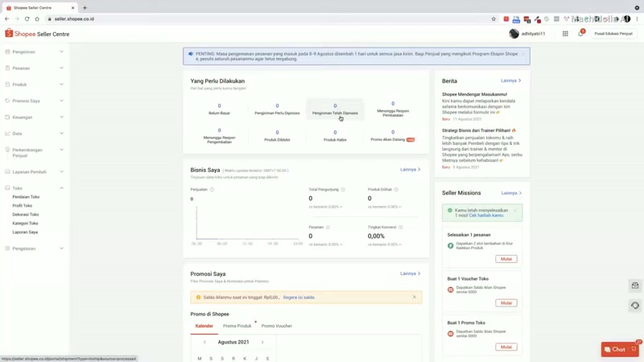Open Produk Habis to-do item
Screen dimensions: 644x362
[x=335, y=135]
